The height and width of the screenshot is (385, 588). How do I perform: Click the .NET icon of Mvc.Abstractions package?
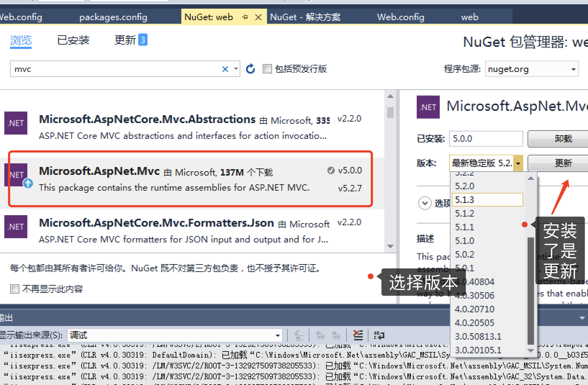(16, 123)
